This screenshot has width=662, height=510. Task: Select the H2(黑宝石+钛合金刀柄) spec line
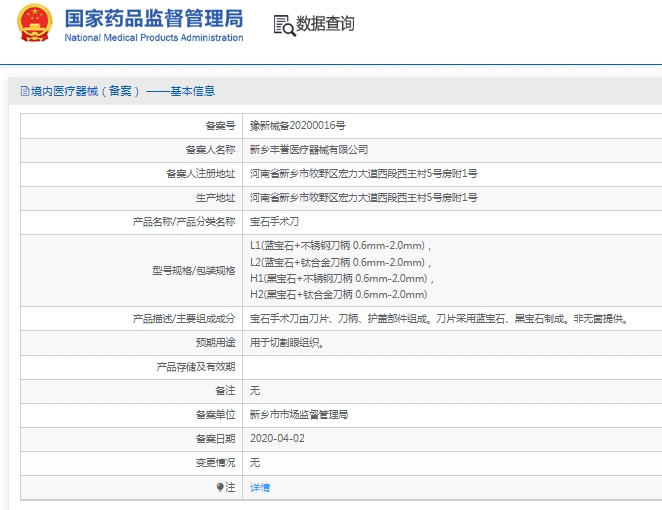[339, 295]
